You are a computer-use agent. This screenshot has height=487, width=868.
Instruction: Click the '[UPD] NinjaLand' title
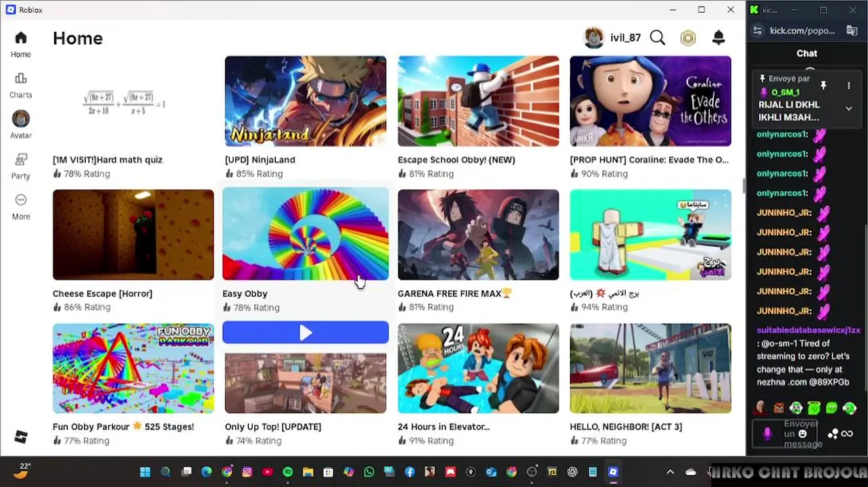point(260,160)
